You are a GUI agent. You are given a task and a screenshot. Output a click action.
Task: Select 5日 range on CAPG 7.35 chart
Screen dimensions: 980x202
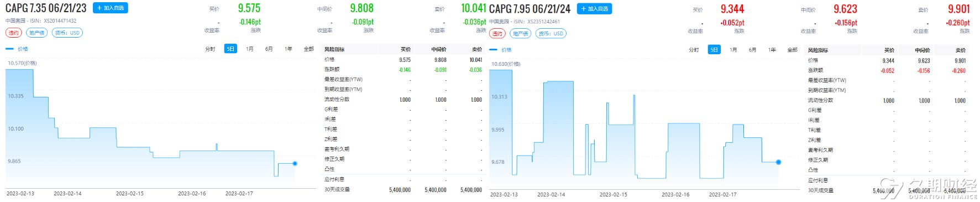point(230,49)
